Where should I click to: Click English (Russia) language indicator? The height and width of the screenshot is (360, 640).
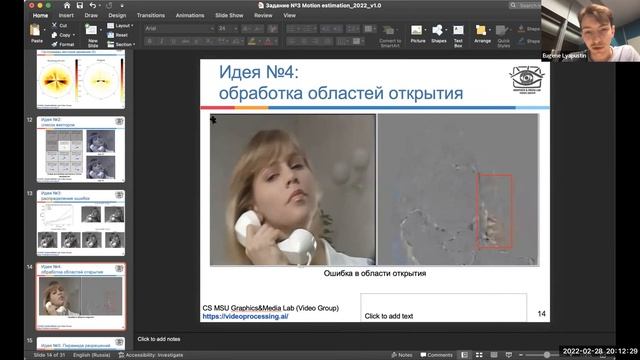point(92,355)
